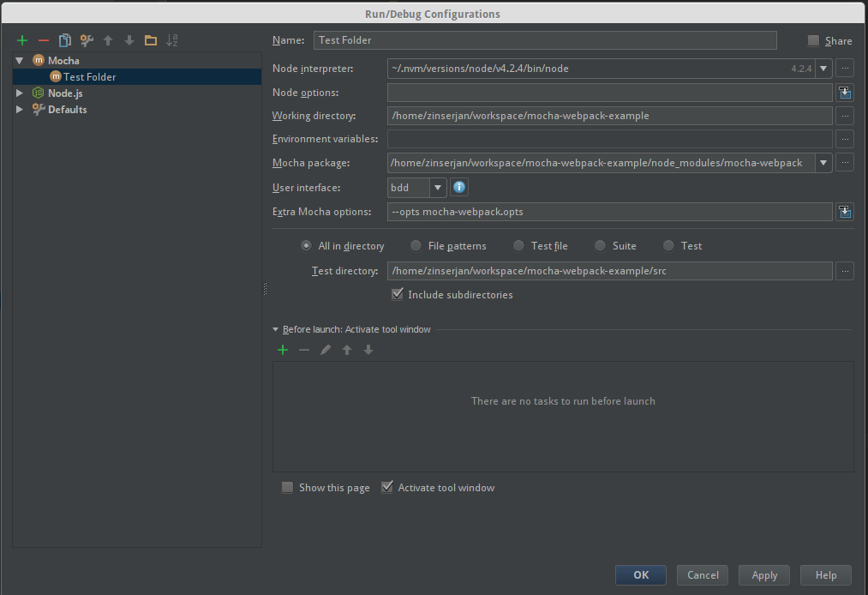This screenshot has width=868, height=595.
Task: Open the bdd user interface dropdown
Action: (x=438, y=187)
